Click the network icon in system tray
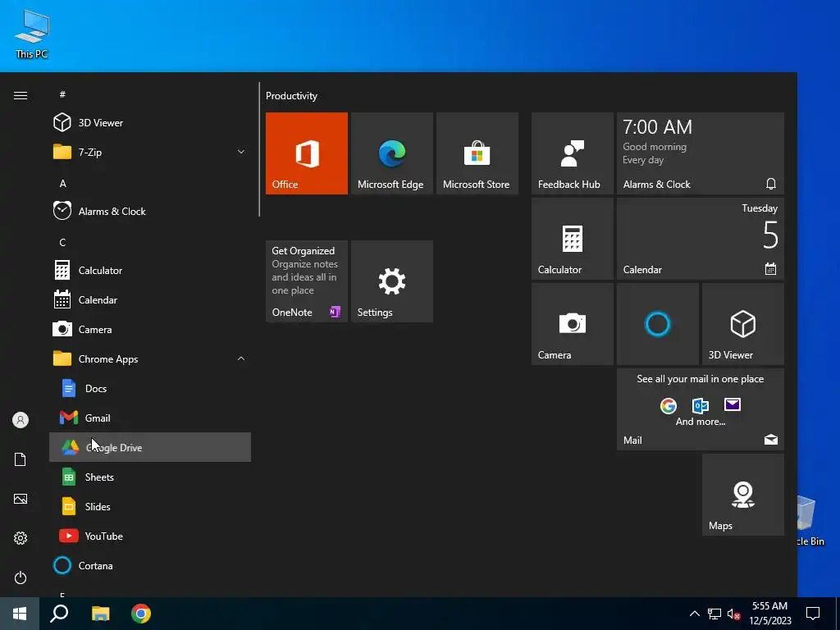This screenshot has width=840, height=630. [714, 614]
